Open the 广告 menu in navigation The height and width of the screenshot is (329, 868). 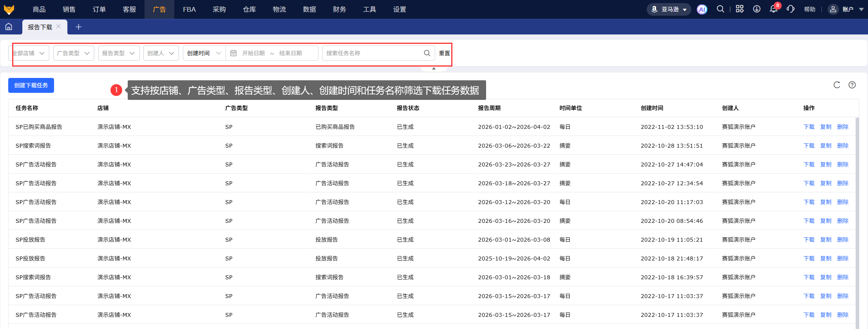coord(159,9)
